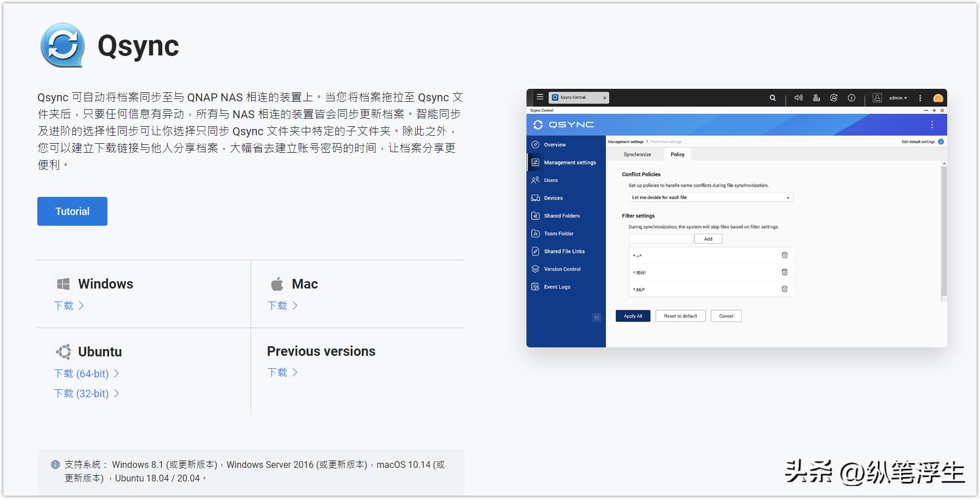Open Shared File Links in sidebar
980x499 pixels.
566,251
